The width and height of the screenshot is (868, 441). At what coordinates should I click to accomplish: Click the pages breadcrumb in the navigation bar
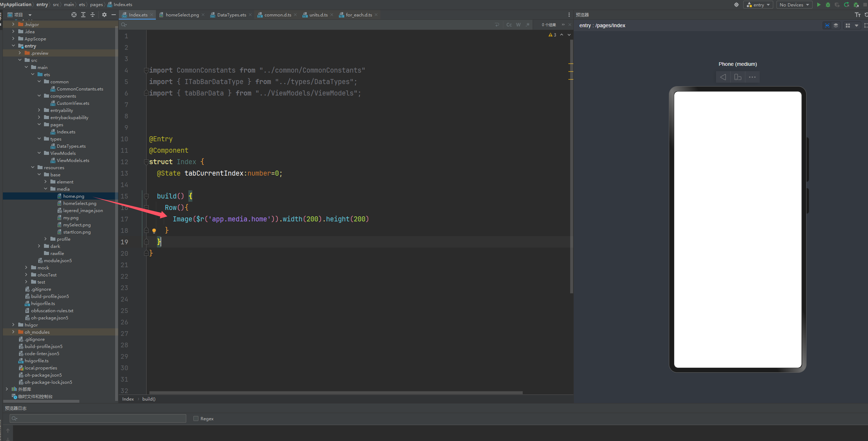tap(96, 4)
